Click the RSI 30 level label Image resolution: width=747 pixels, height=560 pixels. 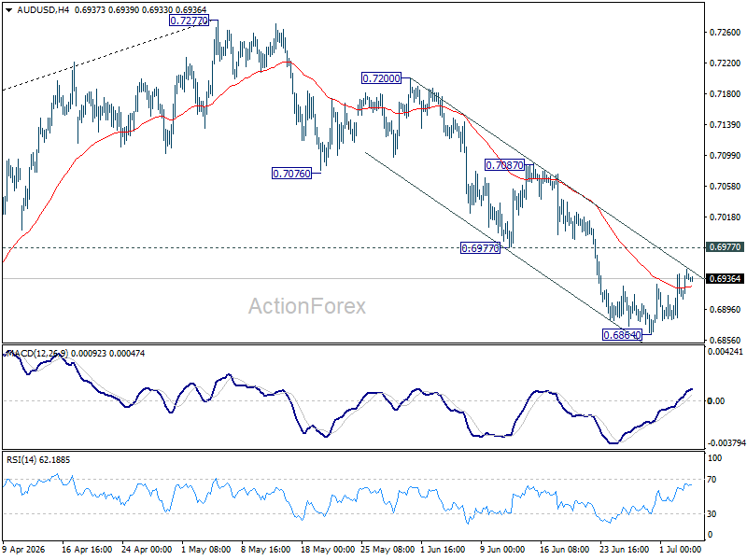click(712, 514)
